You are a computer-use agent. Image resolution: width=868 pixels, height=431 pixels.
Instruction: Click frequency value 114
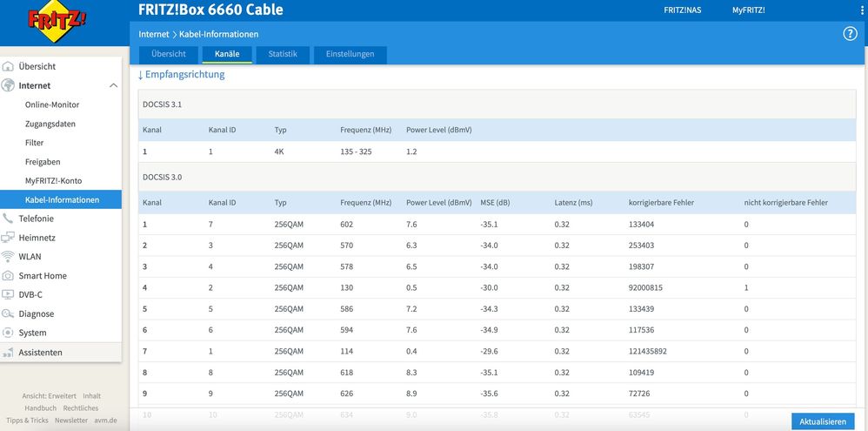(x=346, y=351)
